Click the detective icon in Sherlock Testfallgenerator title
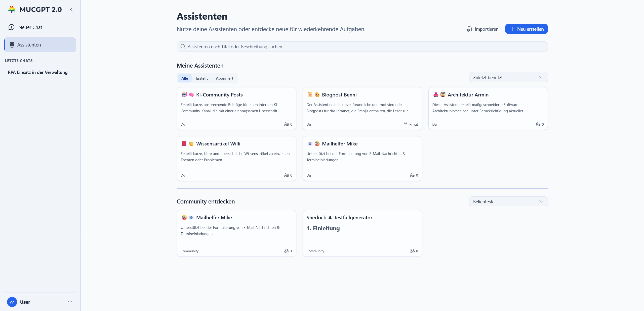 [x=330, y=218]
